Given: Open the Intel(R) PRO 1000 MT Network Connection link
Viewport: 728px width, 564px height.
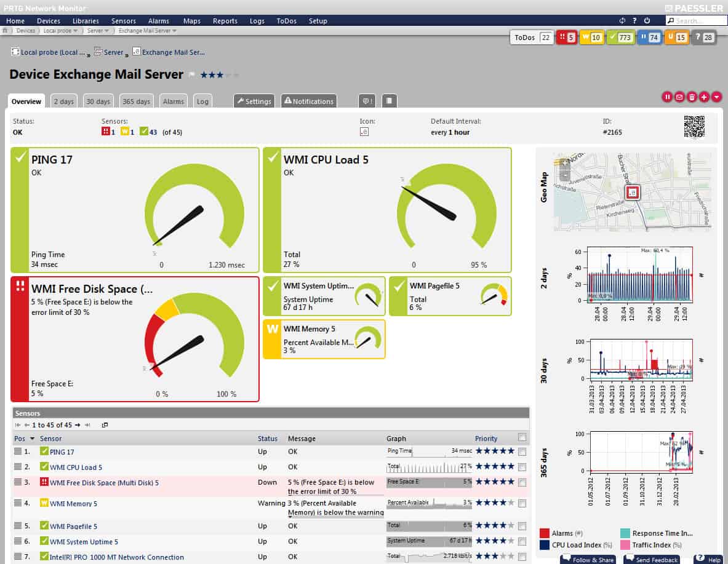Looking at the screenshot, I should click(116, 557).
